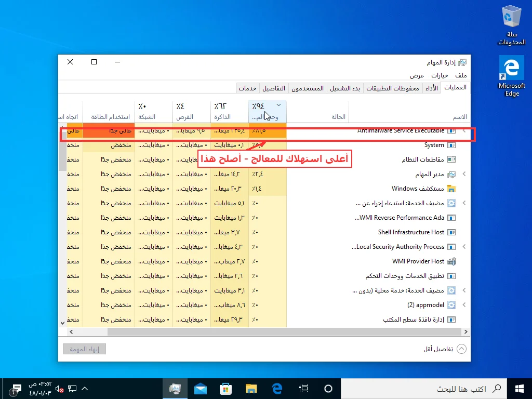Expand the مدير المهام process group
Screen dimensions: 532x399
[x=464, y=174]
